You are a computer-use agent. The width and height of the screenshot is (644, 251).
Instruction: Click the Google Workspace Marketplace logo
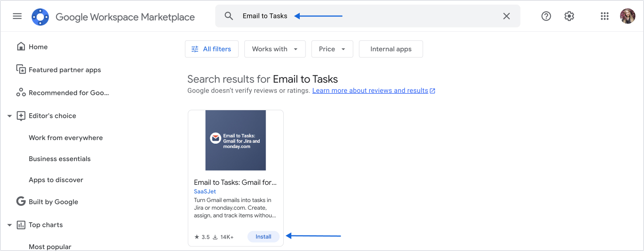point(40,17)
